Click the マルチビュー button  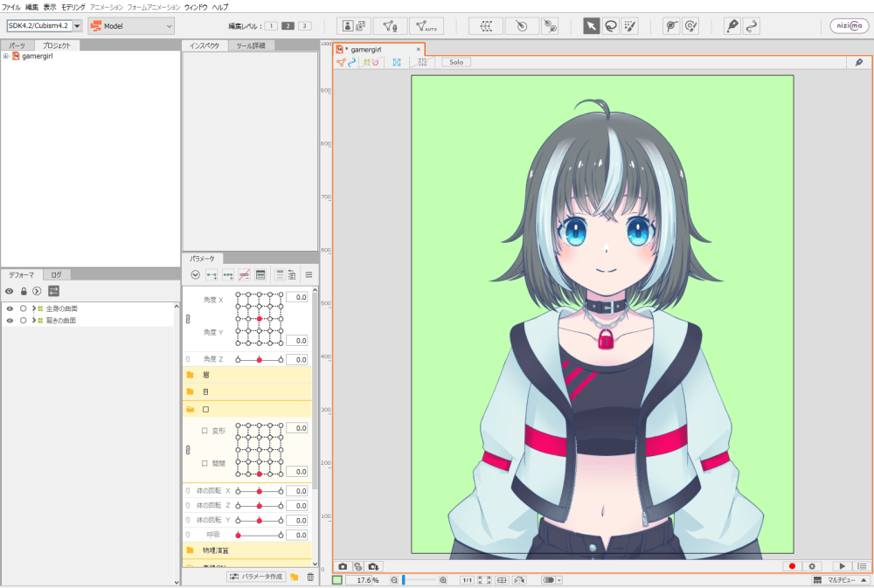point(841,580)
